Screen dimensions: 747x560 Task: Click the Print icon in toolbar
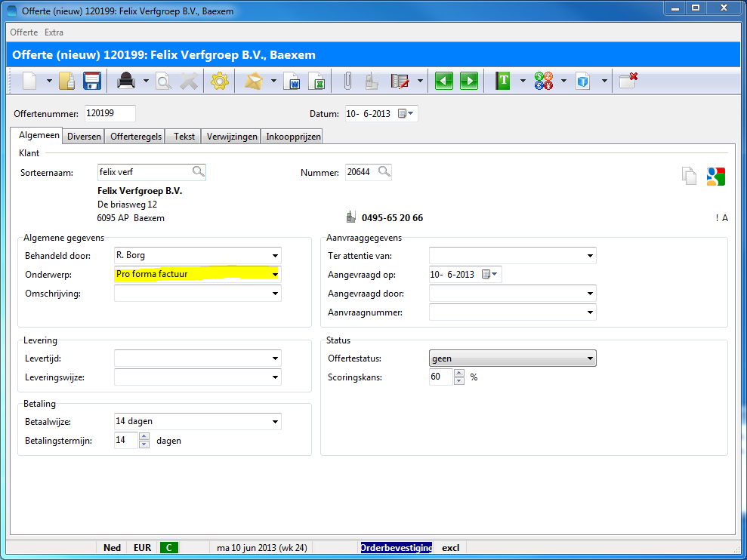(126, 82)
